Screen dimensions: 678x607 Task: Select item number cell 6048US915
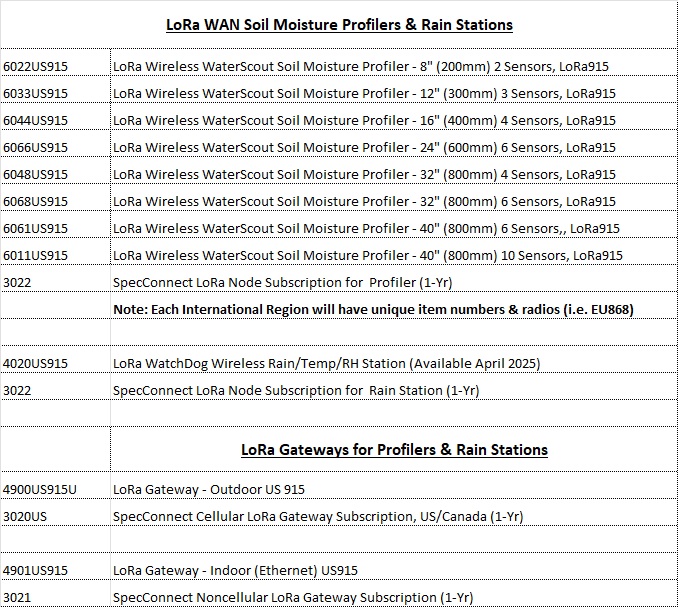click(x=36, y=174)
